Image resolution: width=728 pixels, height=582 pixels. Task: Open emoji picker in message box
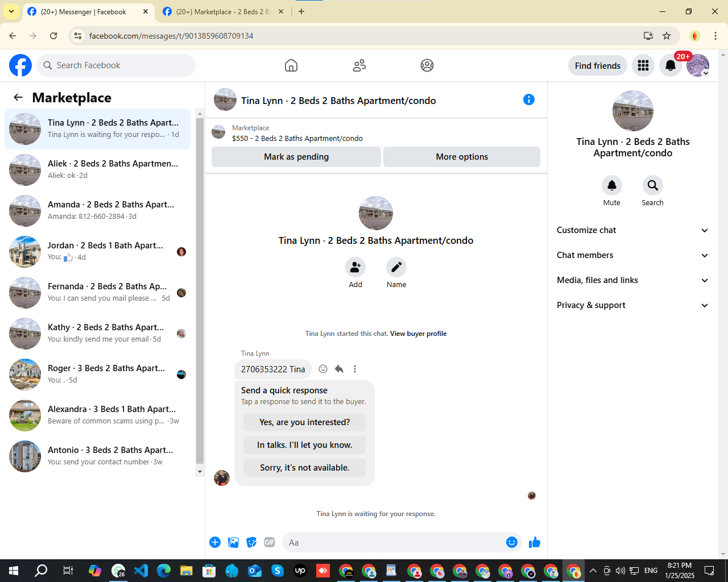[x=512, y=542]
